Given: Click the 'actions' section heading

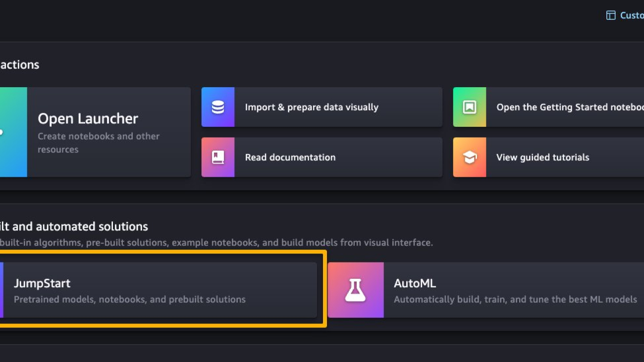Looking at the screenshot, I should pyautogui.click(x=20, y=65).
